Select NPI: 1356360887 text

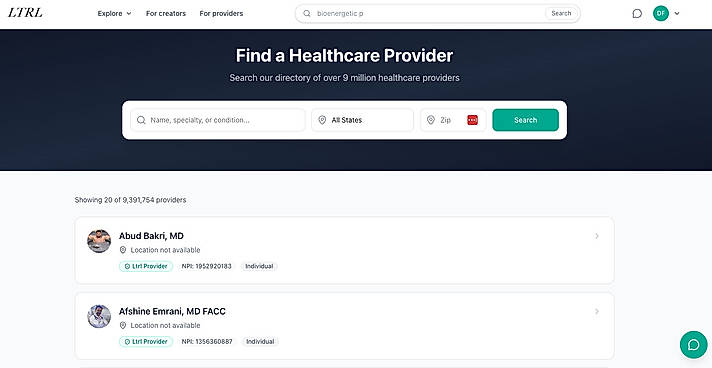(x=207, y=342)
